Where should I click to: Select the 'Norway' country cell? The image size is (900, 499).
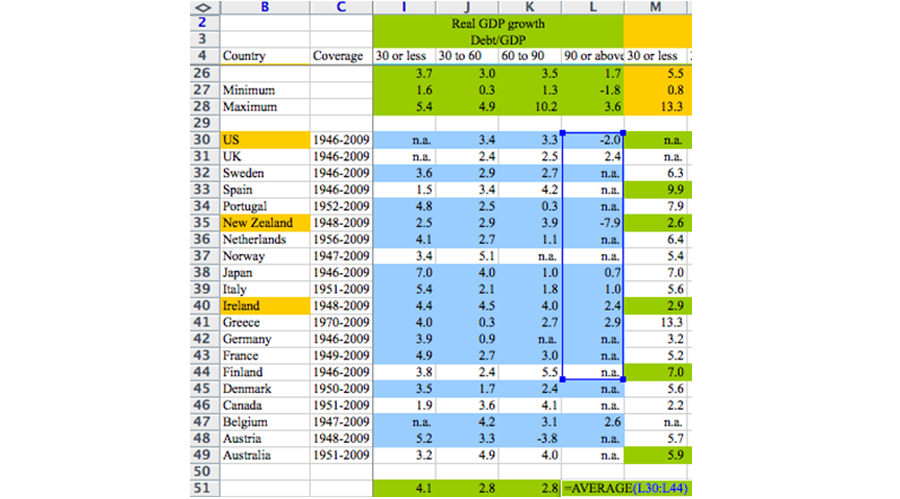(265, 256)
